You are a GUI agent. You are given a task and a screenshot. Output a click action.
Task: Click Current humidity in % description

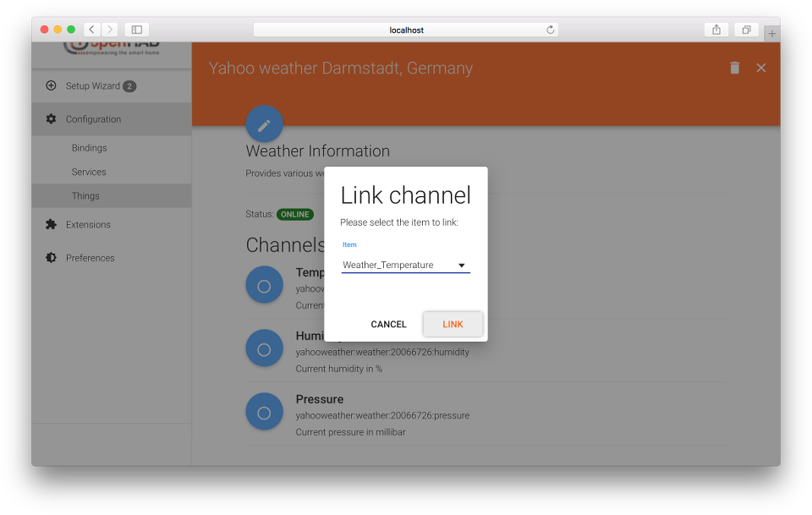pyautogui.click(x=338, y=369)
